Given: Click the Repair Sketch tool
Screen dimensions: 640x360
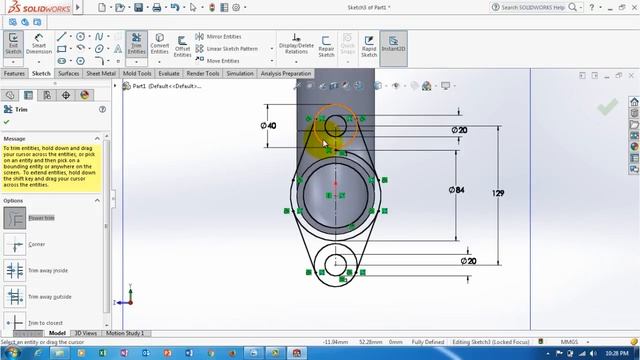Looking at the screenshot, I should coord(326,46).
